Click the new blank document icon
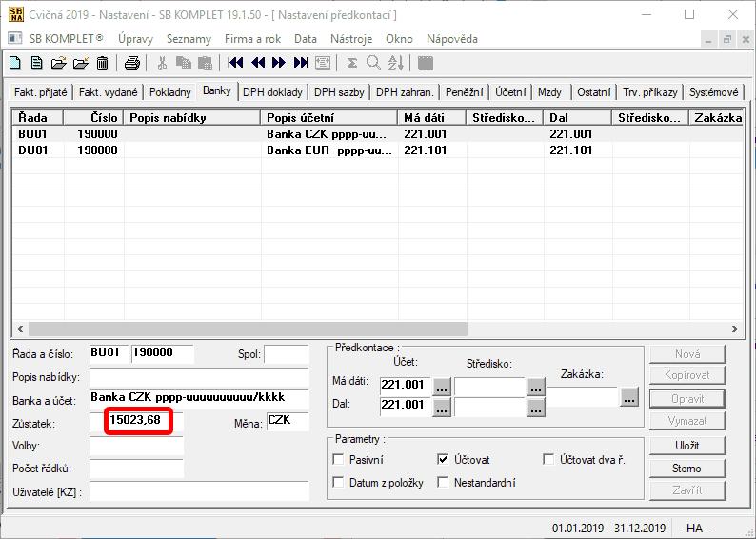This screenshot has width=756, height=539. pyautogui.click(x=15, y=63)
